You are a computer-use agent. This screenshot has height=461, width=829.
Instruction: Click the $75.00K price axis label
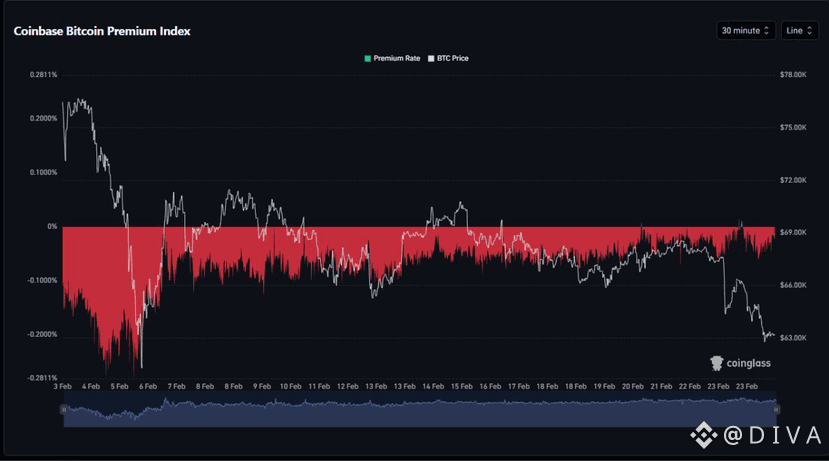[793, 127]
